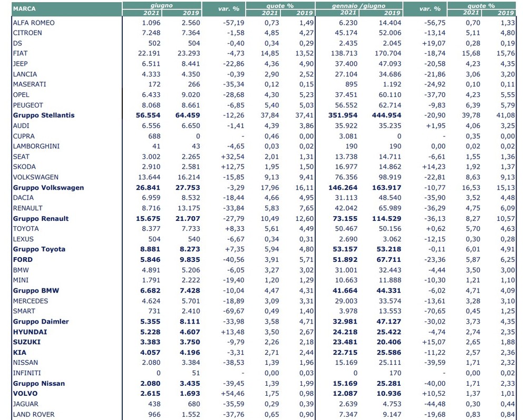
Task: Select the OPEL brand label
Action: pyautogui.click(x=21, y=95)
